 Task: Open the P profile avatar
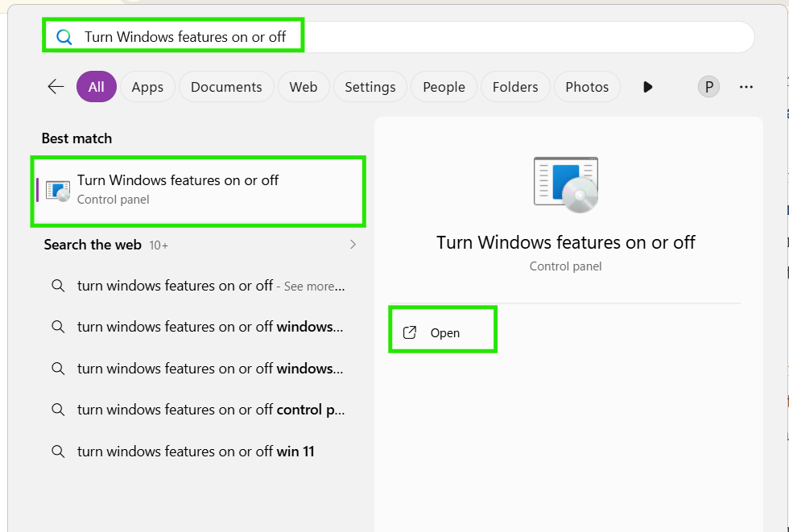[708, 87]
